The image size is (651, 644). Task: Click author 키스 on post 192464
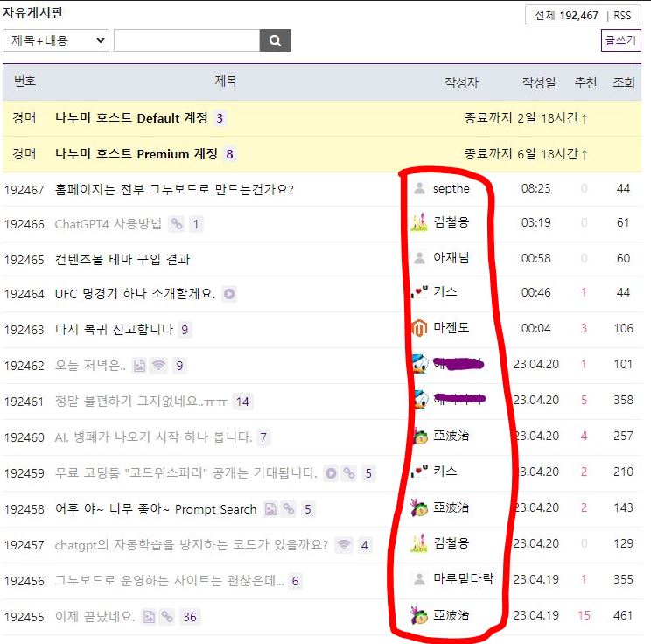point(445,292)
